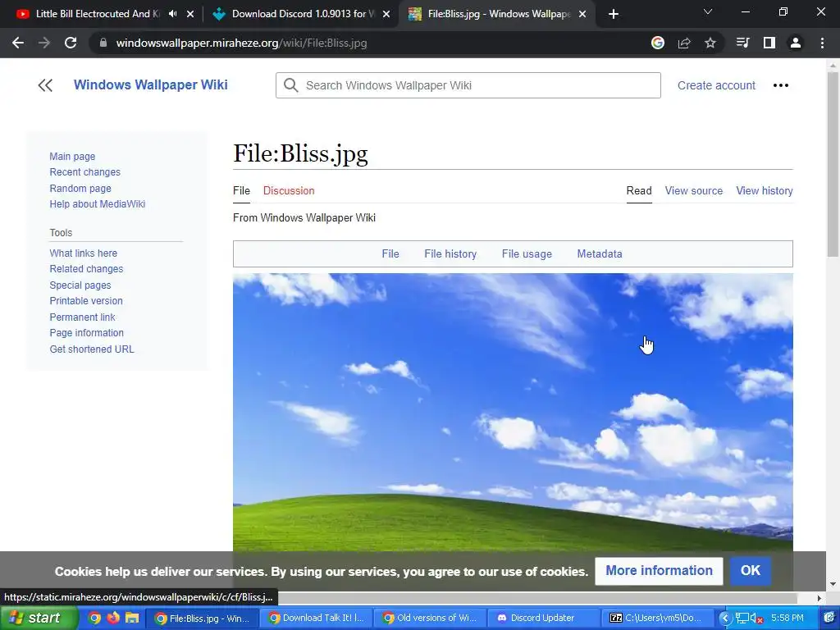Viewport: 840px width, 630px height.
Task: Click Create account link
Action: (x=716, y=85)
